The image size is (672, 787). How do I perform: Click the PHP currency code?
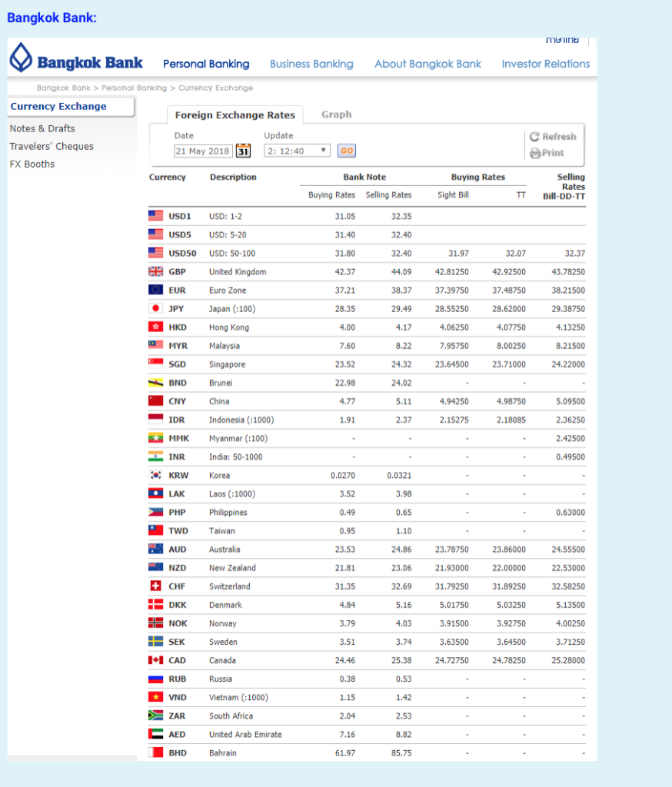pyautogui.click(x=177, y=512)
